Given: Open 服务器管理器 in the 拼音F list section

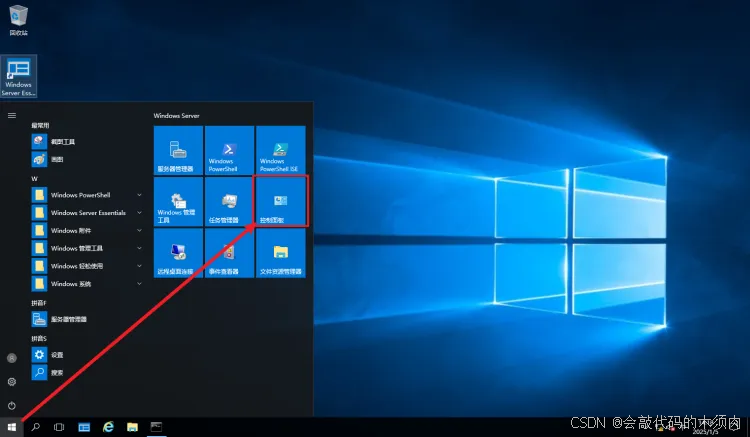Looking at the screenshot, I should click(86, 319).
